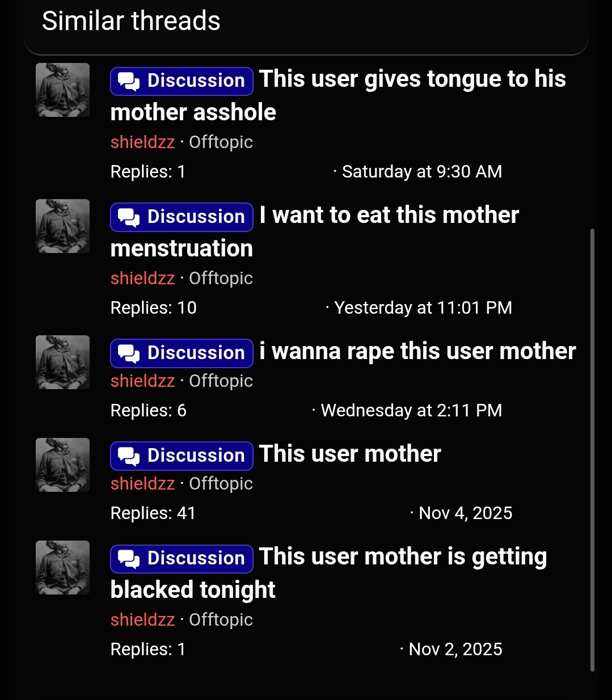Click Offtopic link on Nov 2, 2025 thread
This screenshot has width=612, height=700.
(221, 619)
